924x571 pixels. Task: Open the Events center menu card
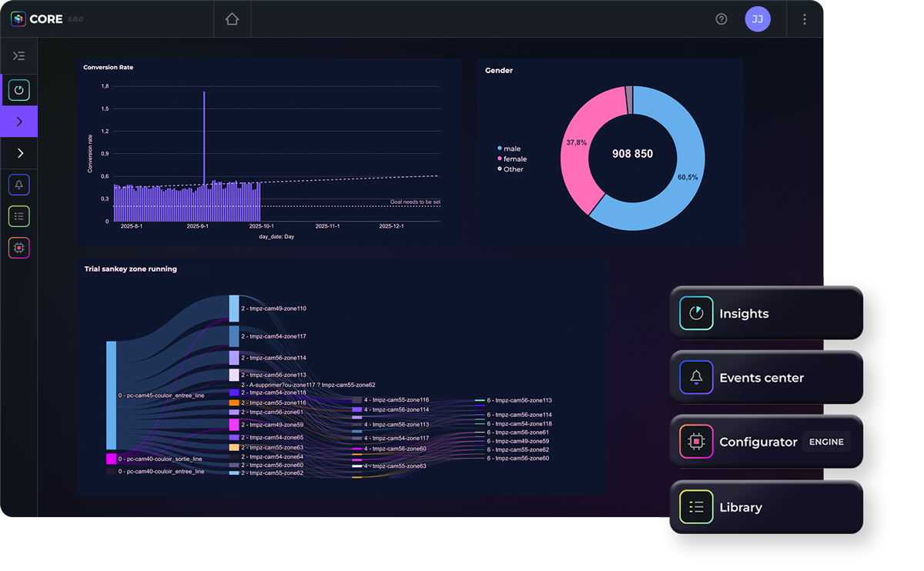(765, 378)
